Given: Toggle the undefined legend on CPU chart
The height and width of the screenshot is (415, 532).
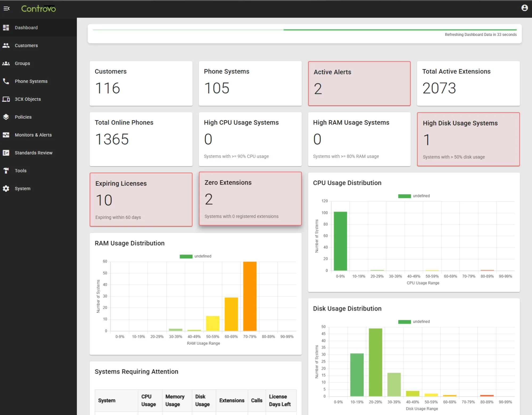Looking at the screenshot, I should tap(414, 196).
